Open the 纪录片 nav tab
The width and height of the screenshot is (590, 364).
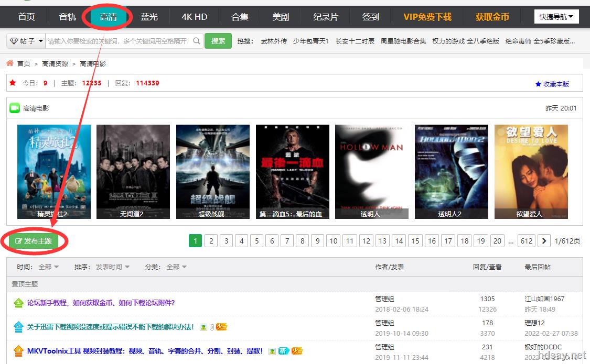coord(326,17)
